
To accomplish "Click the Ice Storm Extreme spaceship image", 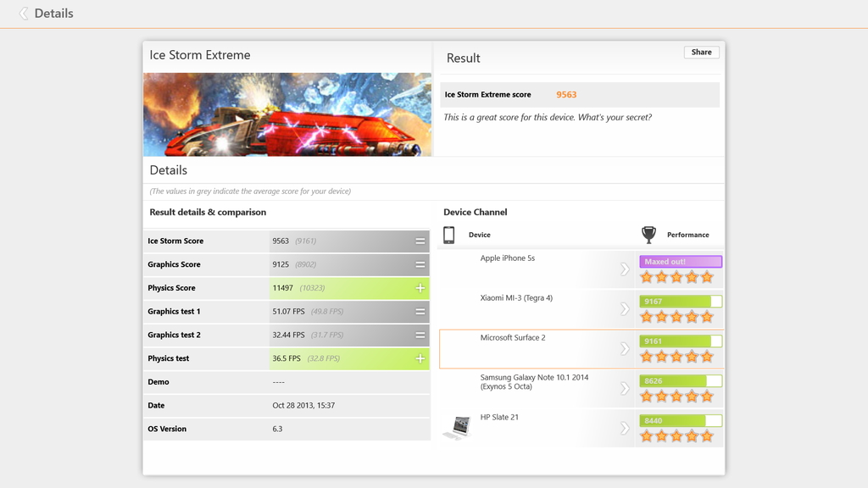I will [287, 114].
